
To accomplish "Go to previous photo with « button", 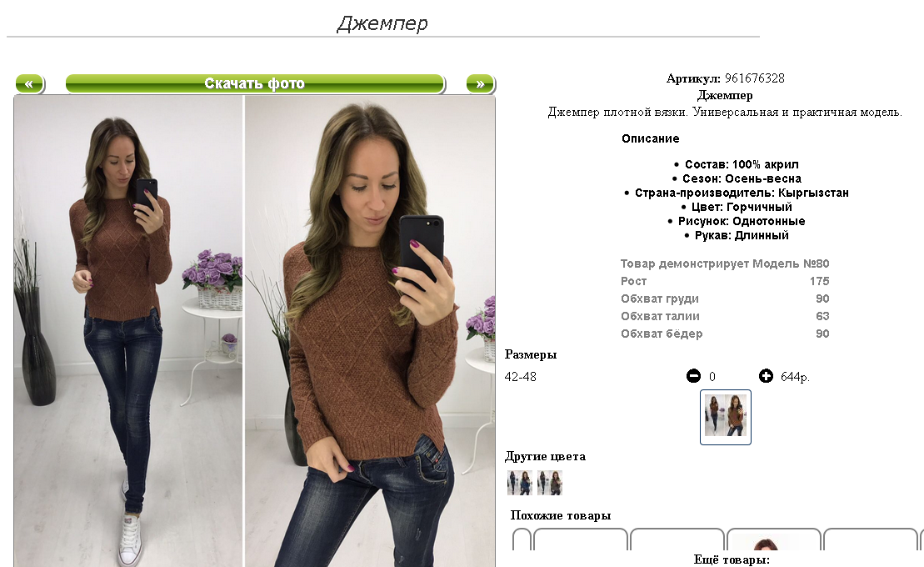I will click(29, 83).
